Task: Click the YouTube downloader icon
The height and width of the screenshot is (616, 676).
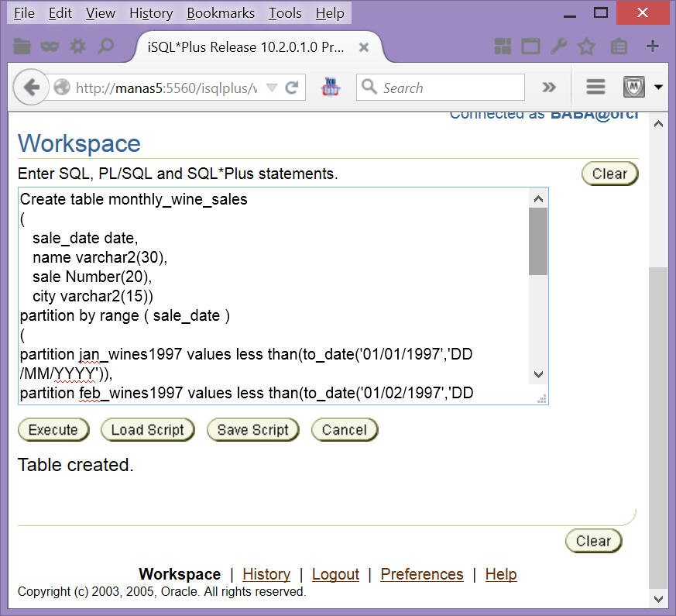Action: pyautogui.click(x=331, y=87)
